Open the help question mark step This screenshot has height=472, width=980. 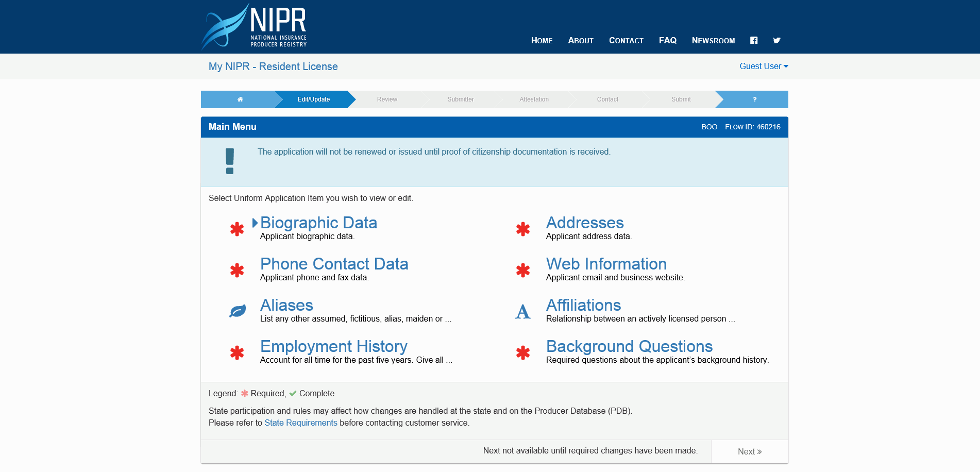click(754, 99)
